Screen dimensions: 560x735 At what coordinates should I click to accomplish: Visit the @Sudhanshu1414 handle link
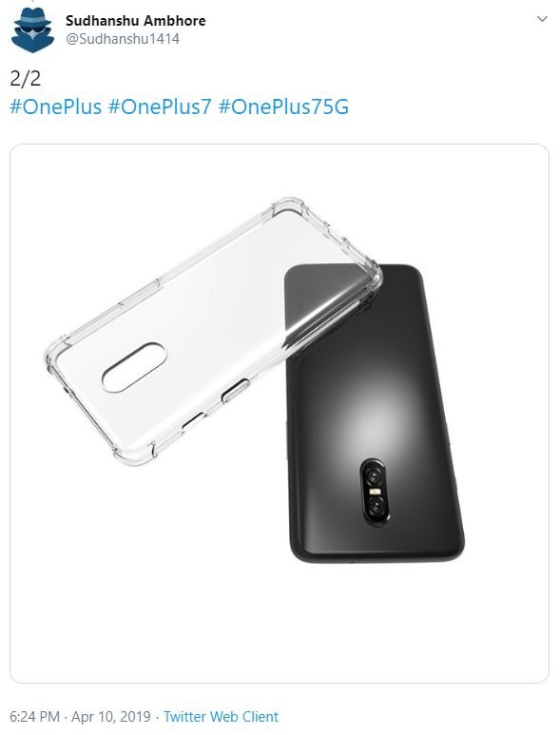(123, 39)
